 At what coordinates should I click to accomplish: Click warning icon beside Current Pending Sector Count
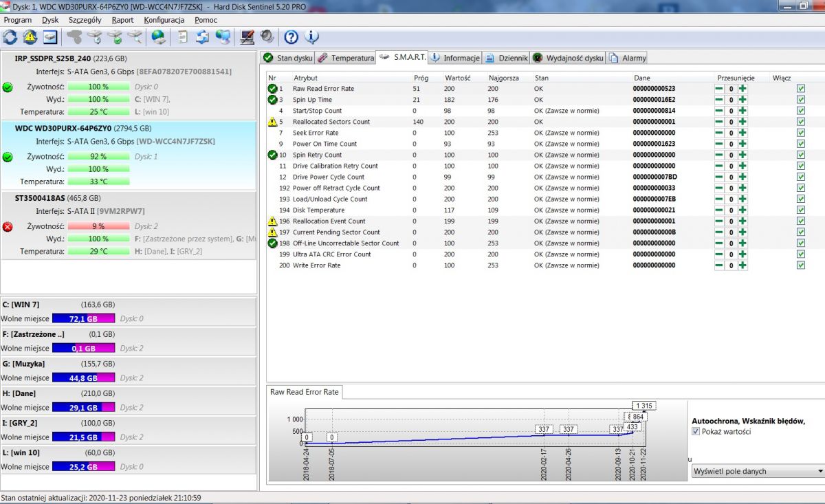(272, 232)
